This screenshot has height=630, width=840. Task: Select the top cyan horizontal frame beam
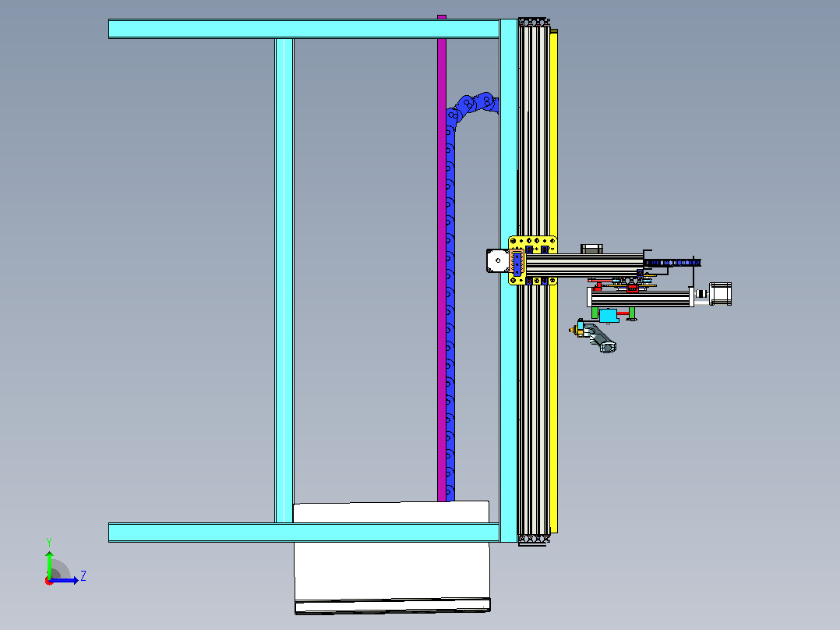click(304, 29)
